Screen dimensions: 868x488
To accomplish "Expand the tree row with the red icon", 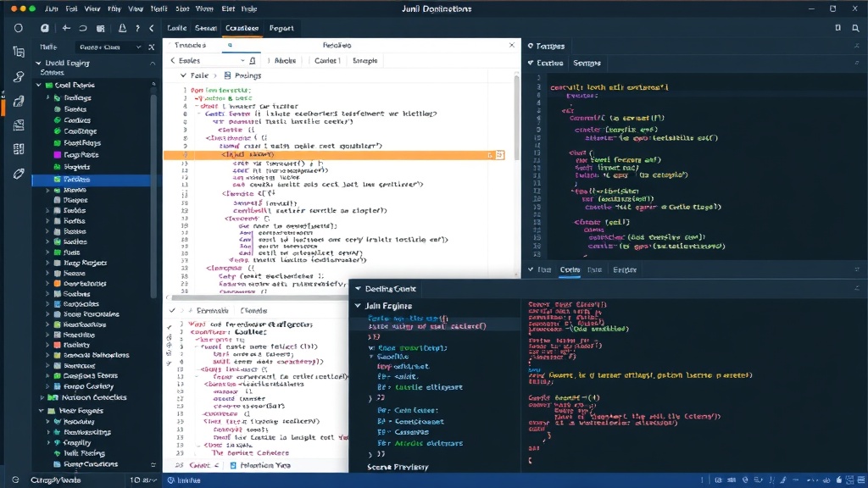I will click(x=47, y=345).
